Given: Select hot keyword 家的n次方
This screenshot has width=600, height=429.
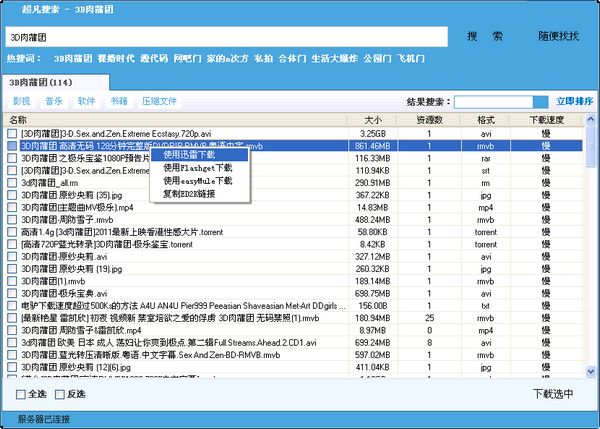Looking at the screenshot, I should [224, 58].
